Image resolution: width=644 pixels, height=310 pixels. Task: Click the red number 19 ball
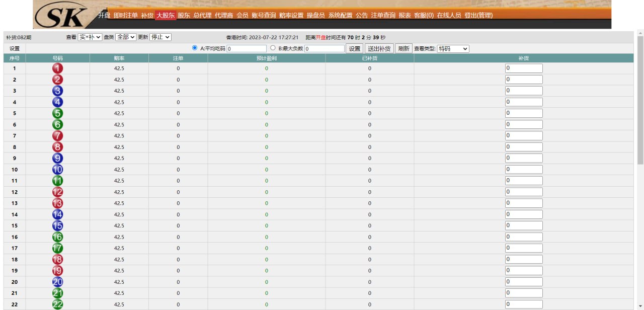pos(58,271)
